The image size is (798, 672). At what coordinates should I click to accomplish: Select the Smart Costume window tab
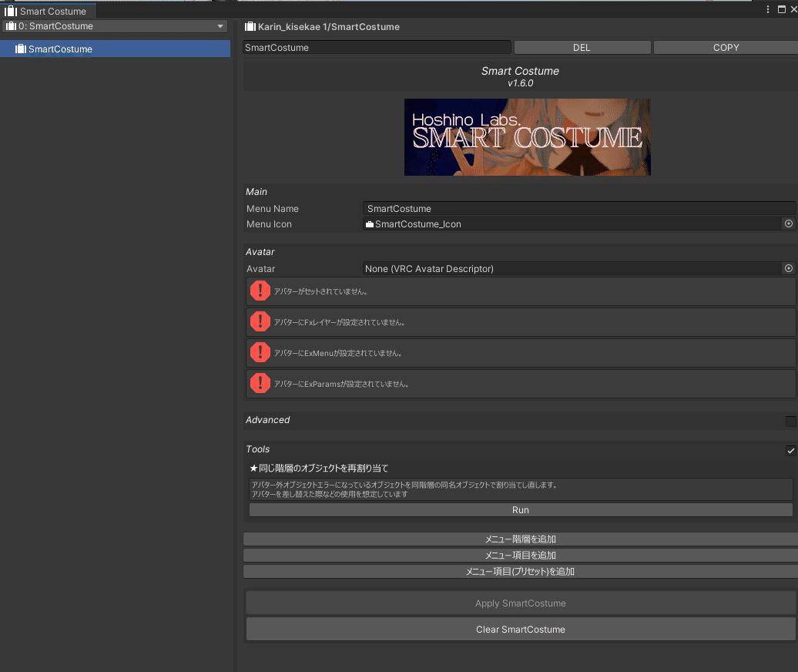[x=48, y=11]
